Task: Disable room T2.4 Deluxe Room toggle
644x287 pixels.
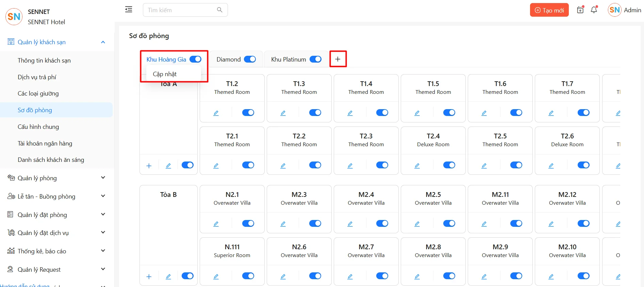Action: tap(449, 165)
